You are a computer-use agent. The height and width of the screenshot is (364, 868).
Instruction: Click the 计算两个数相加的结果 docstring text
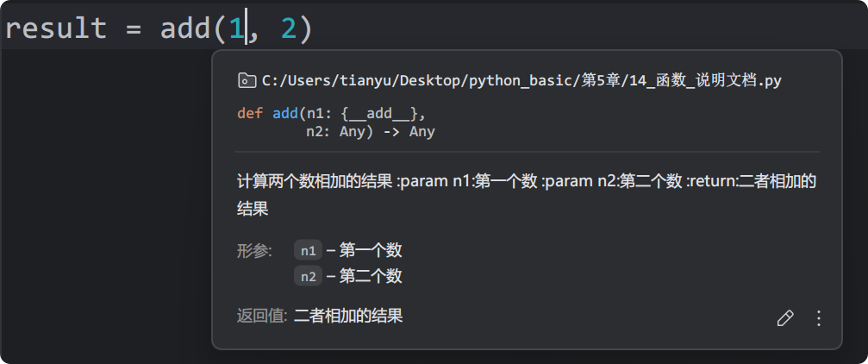point(315,181)
